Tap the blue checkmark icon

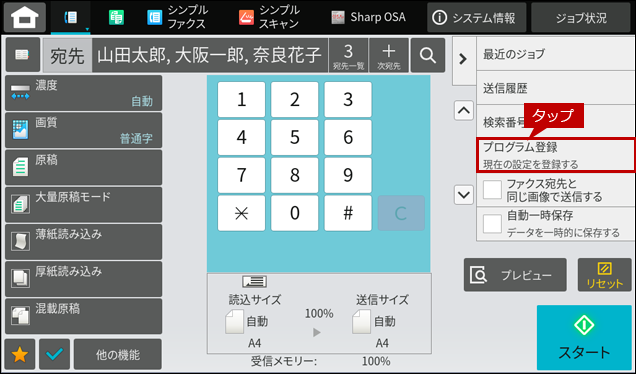(54, 355)
